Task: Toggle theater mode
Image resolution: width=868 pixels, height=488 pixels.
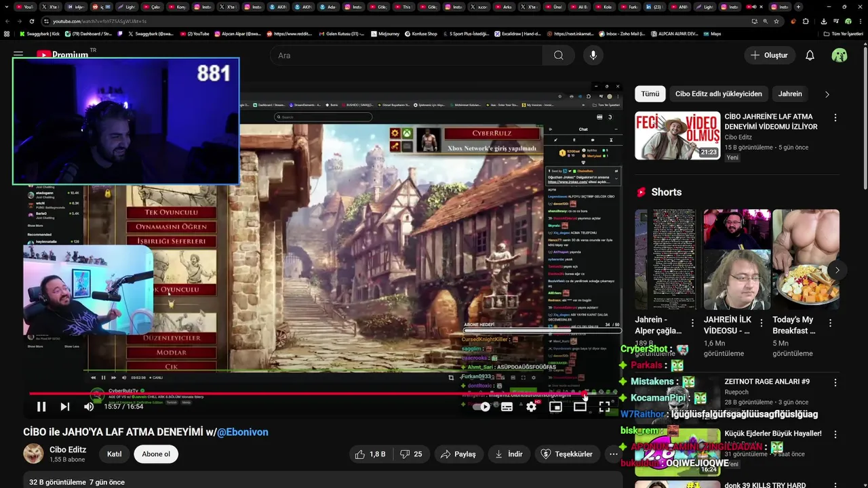Action: tap(580, 407)
